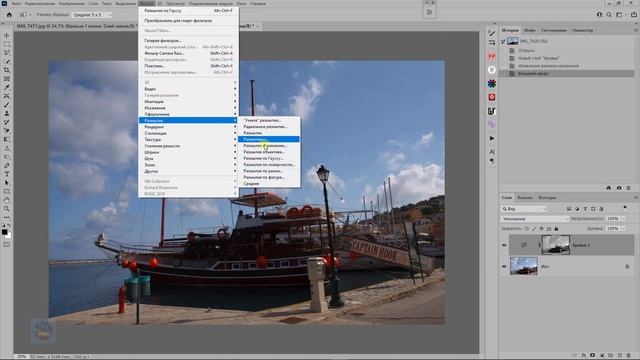Set history brush source on IMG snapshot
Screen dimensions: 640x360
pos(503,41)
